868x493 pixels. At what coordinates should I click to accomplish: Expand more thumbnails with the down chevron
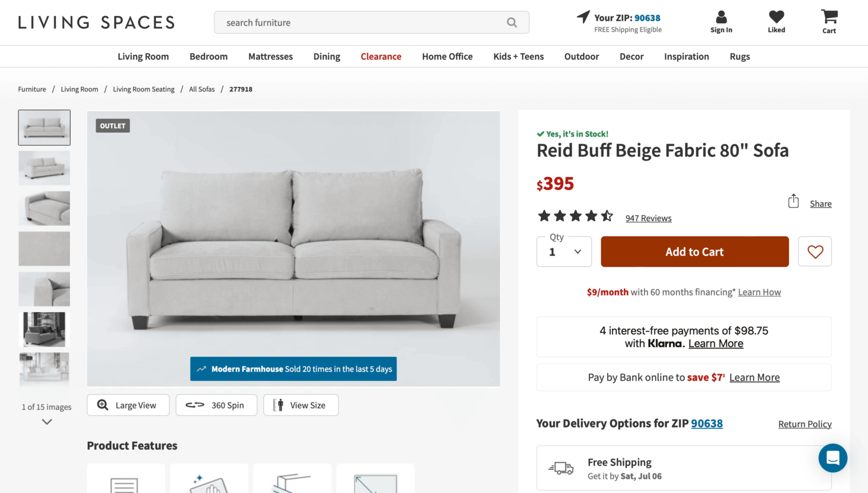(46, 421)
